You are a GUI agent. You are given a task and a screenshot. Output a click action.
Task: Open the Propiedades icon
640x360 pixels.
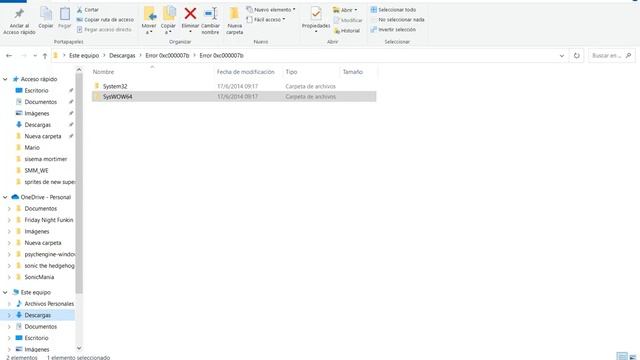[x=316, y=13]
